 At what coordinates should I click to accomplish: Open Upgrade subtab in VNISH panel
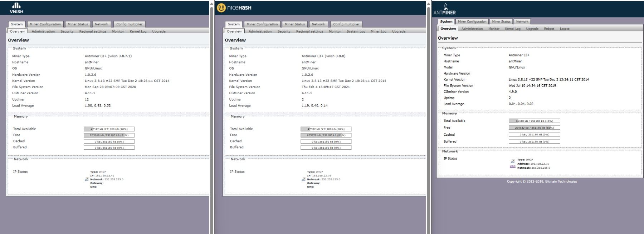(x=159, y=31)
